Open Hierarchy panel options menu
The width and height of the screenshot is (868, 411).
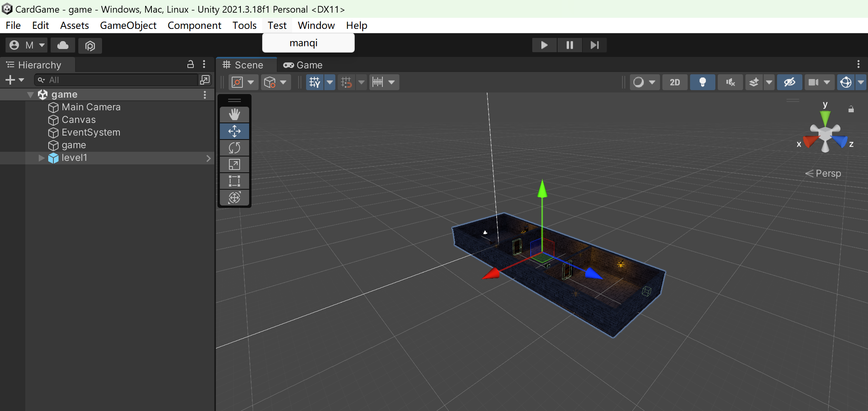pos(204,64)
